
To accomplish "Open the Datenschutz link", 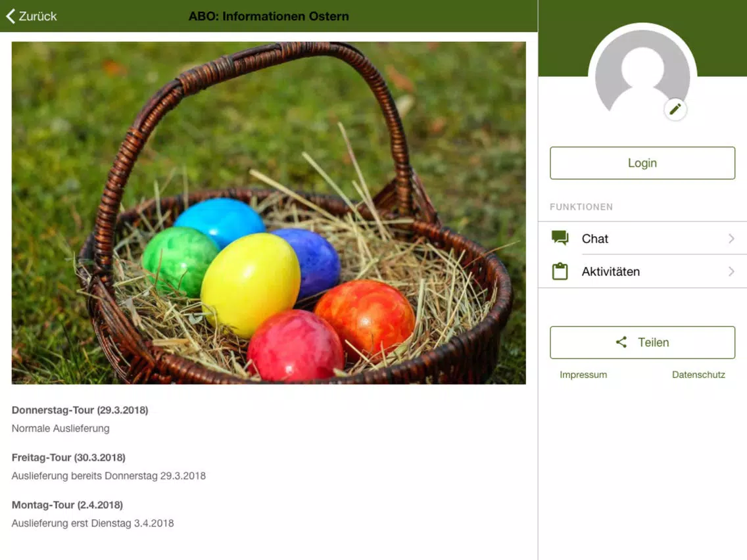I will pos(698,375).
